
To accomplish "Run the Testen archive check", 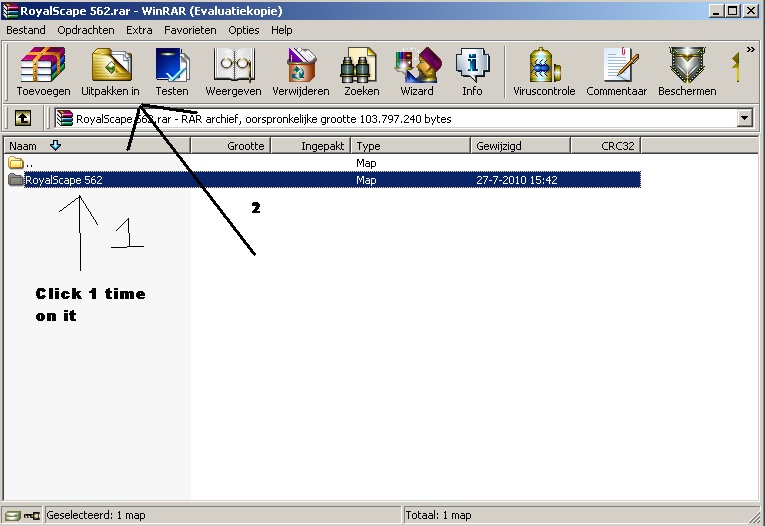I will pyautogui.click(x=172, y=72).
